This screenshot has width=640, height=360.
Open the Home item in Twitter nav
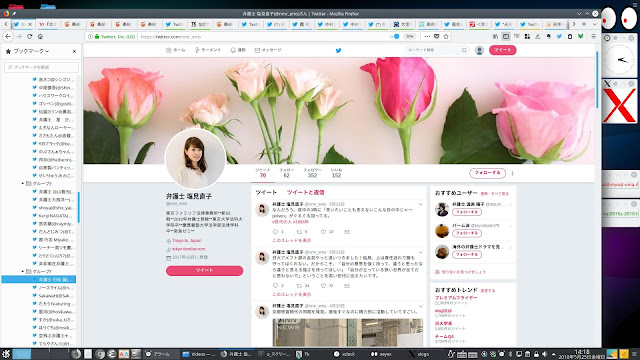pos(176,50)
